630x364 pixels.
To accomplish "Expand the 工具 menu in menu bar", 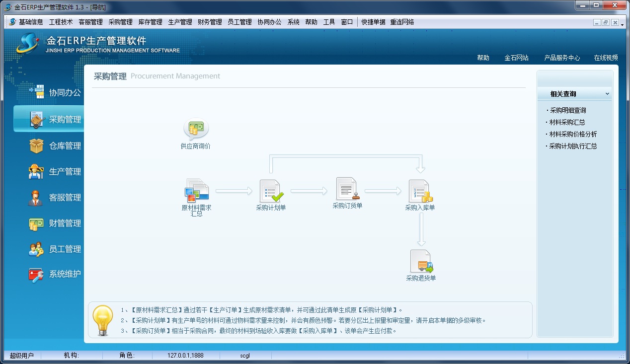I will pyautogui.click(x=329, y=22).
